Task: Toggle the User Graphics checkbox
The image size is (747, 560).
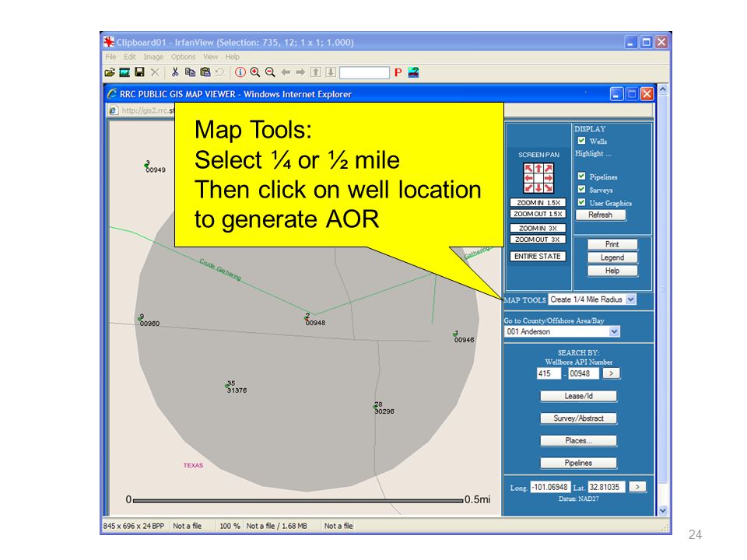Action: 581,202
